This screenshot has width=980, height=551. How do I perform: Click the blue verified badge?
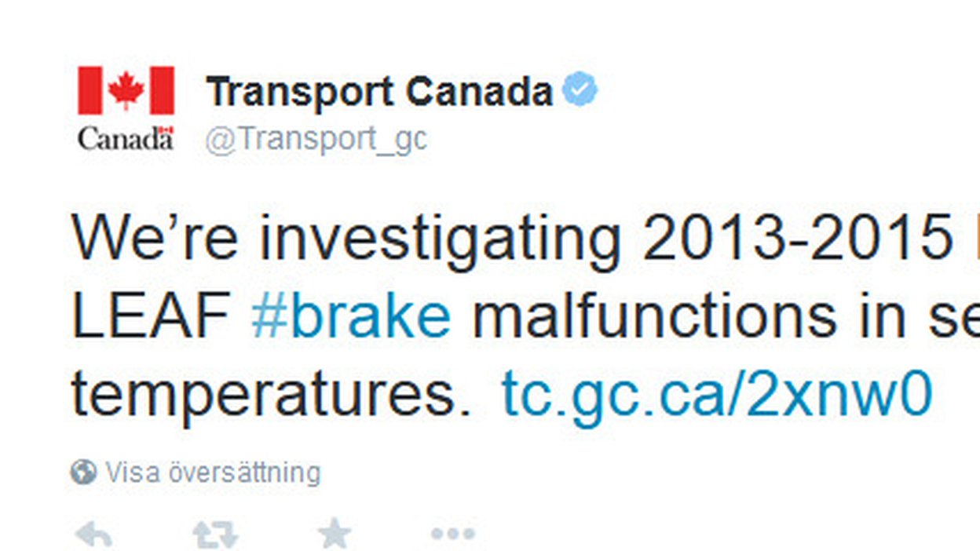coord(580,90)
